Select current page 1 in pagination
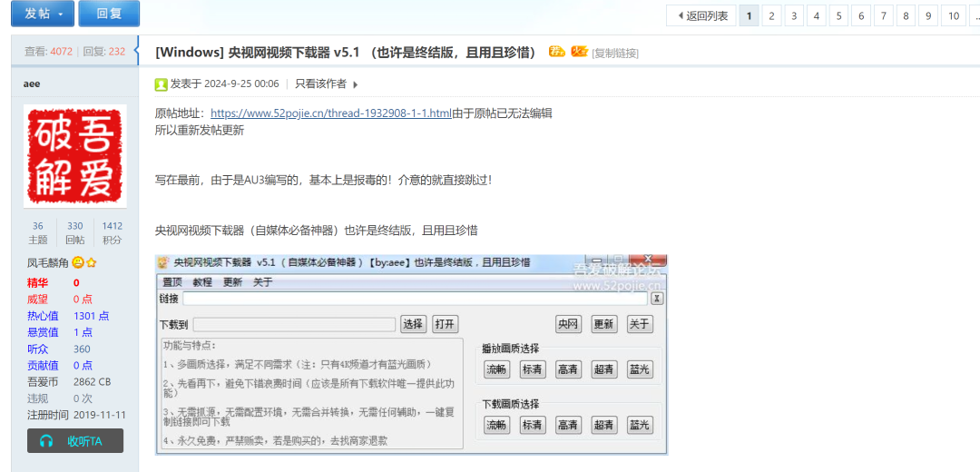This screenshot has height=472, width=980. 749,16
